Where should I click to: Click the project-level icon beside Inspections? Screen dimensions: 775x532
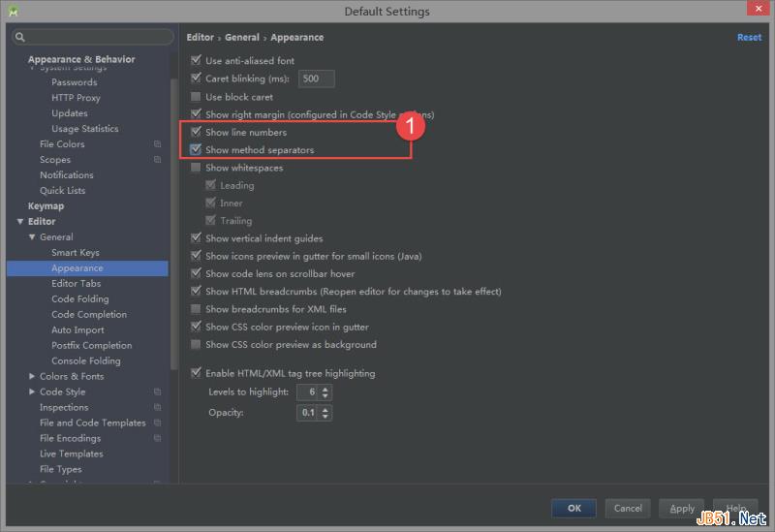coord(157,408)
